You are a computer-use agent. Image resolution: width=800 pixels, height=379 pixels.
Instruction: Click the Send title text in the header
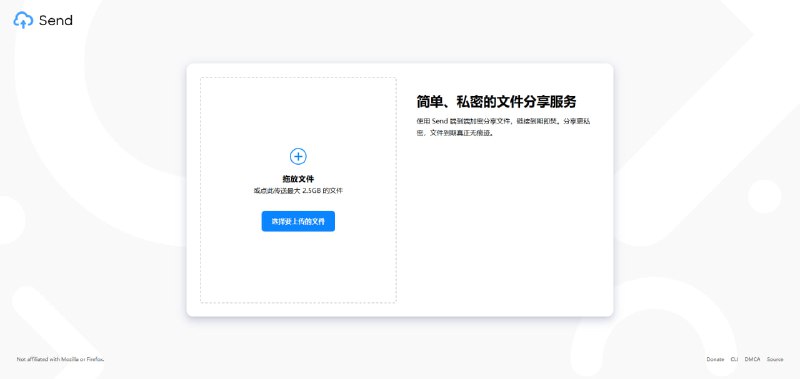[56, 20]
